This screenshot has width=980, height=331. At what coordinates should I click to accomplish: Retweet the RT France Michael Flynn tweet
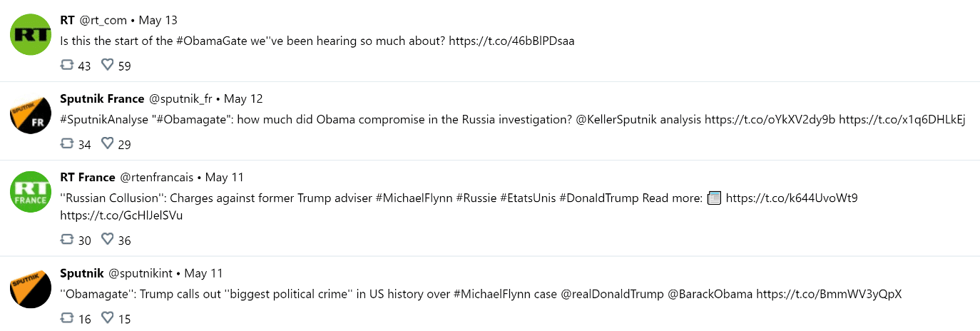[x=68, y=240]
